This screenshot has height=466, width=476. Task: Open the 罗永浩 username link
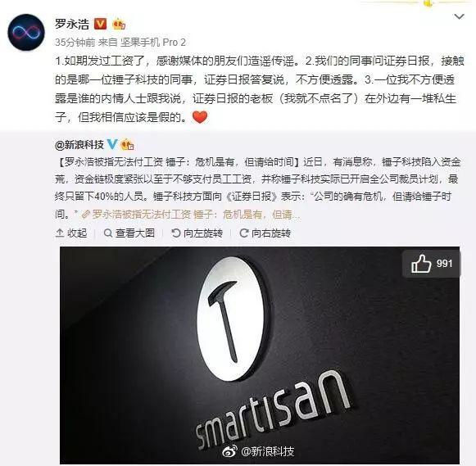click(72, 24)
